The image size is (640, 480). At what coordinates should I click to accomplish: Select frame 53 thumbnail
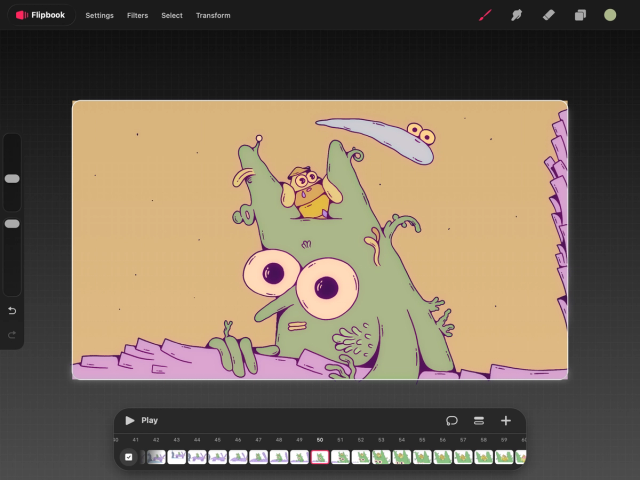point(381,457)
